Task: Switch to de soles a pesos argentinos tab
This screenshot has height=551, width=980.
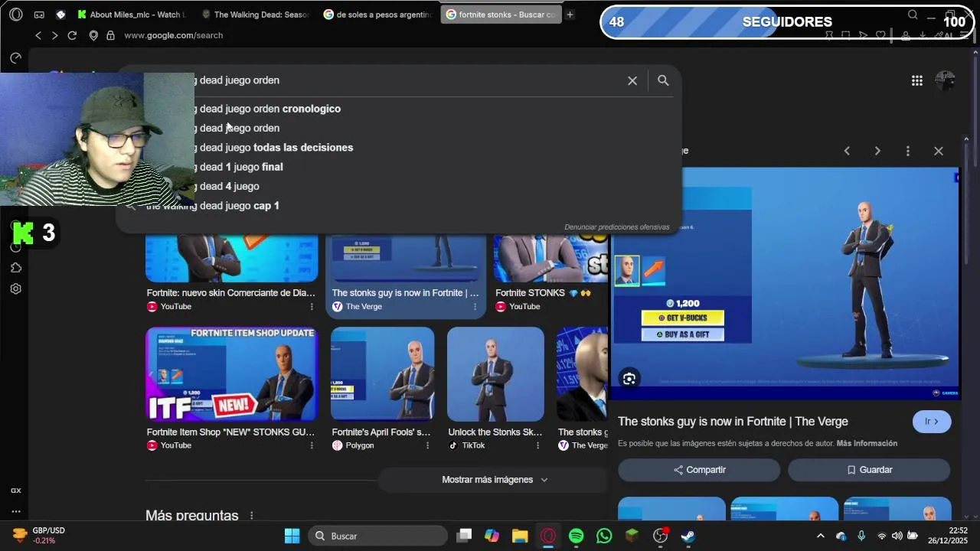Action: click(x=378, y=15)
